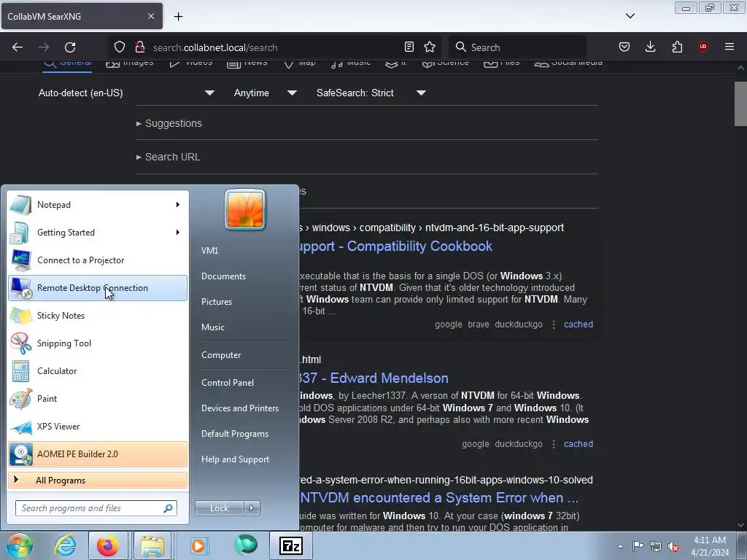
Task: Toggle reader view icon in address bar
Action: coord(409,47)
